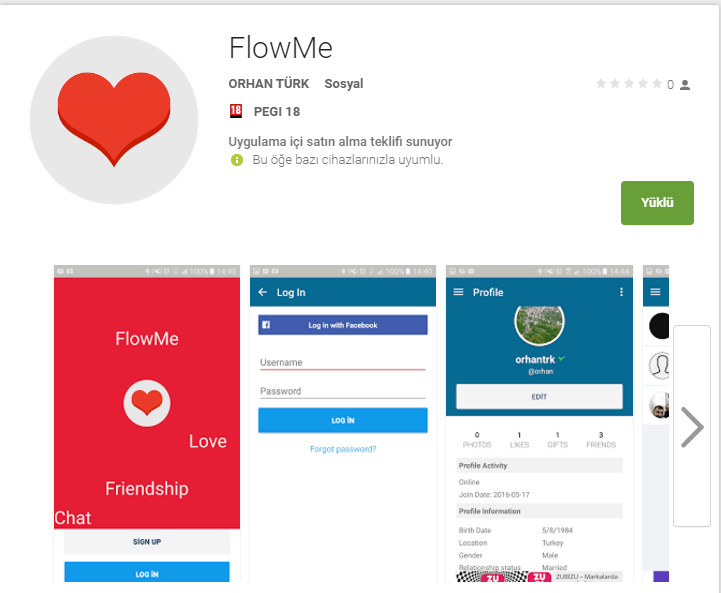Screen dimensions: 721x593
Task: Open the ORHAN TÜRK developer page
Action: tap(269, 84)
